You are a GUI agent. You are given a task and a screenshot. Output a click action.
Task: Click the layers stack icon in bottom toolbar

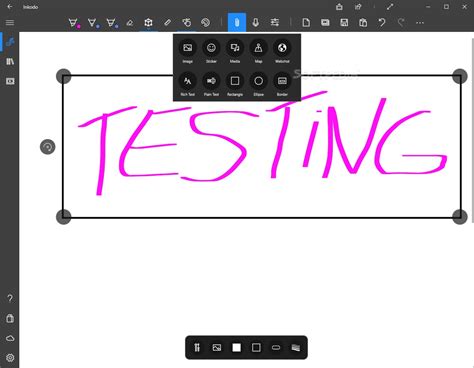coord(296,348)
